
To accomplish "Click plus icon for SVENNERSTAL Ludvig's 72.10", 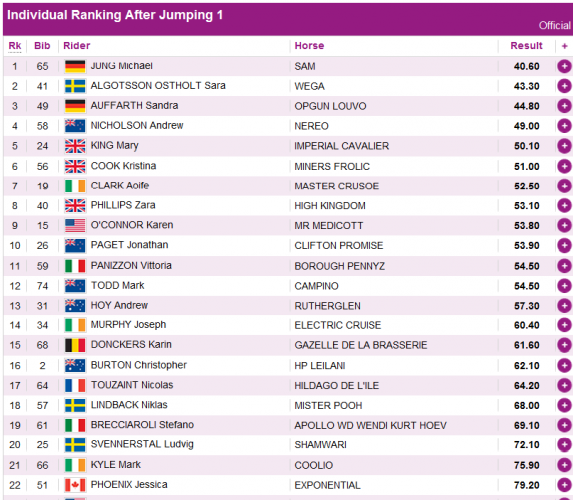I will pyautogui.click(x=564, y=444).
